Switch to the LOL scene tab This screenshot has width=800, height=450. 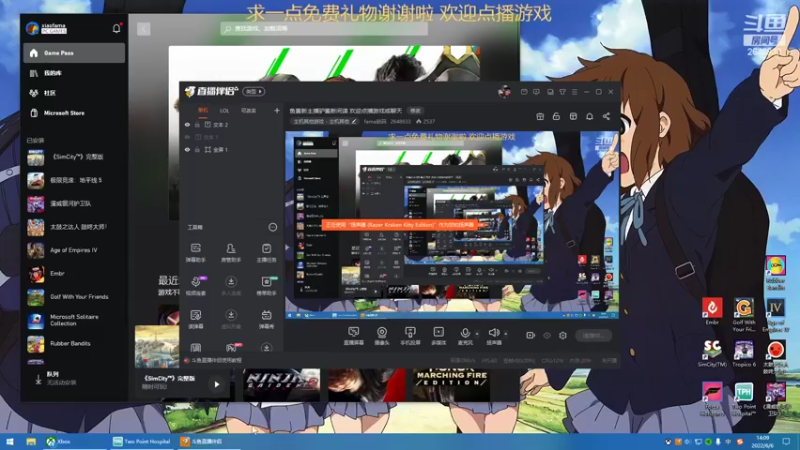coord(224,110)
